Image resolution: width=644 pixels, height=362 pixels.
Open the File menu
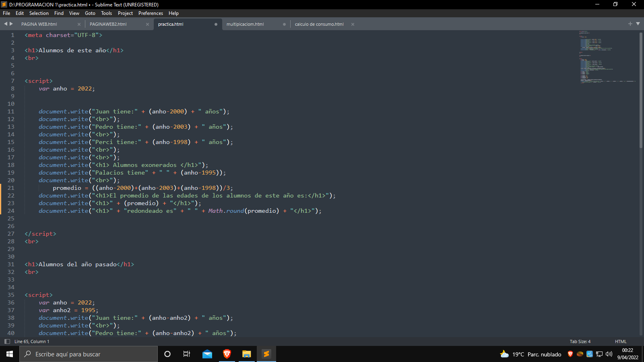pos(6,13)
